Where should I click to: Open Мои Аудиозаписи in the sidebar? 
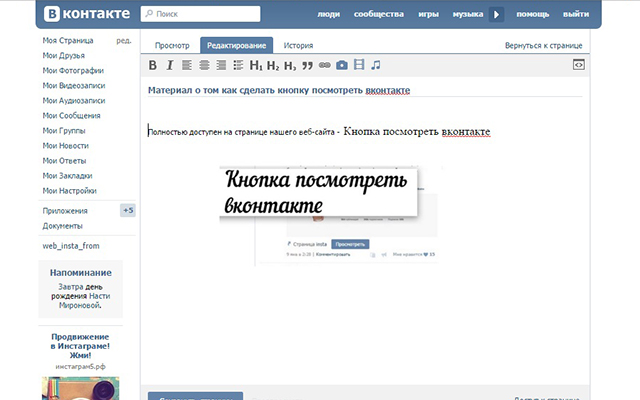point(74,101)
